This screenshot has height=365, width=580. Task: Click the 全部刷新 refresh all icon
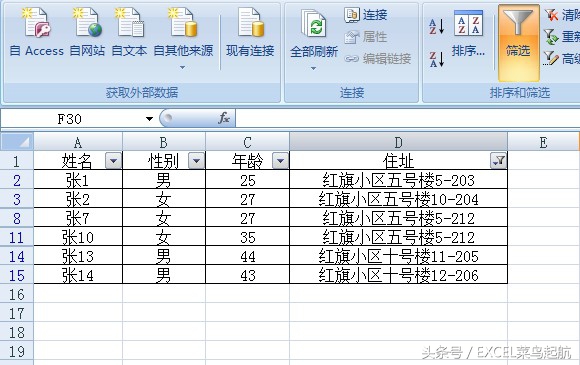pos(314,24)
